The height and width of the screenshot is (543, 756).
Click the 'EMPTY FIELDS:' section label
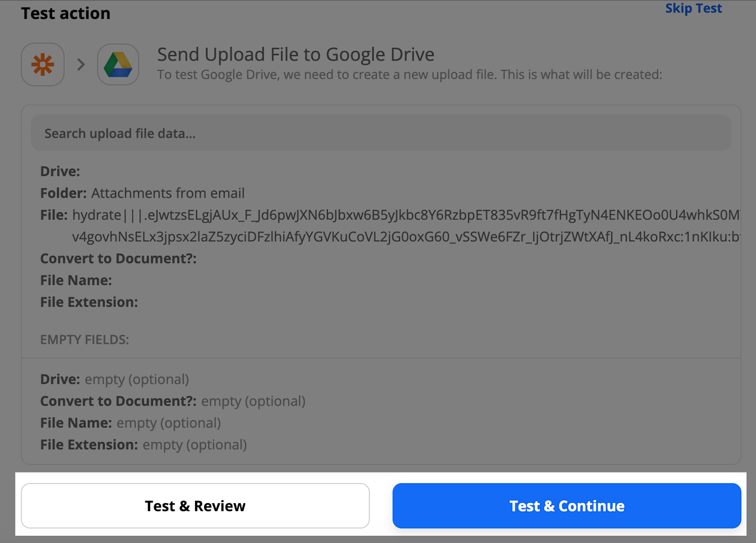coord(85,340)
